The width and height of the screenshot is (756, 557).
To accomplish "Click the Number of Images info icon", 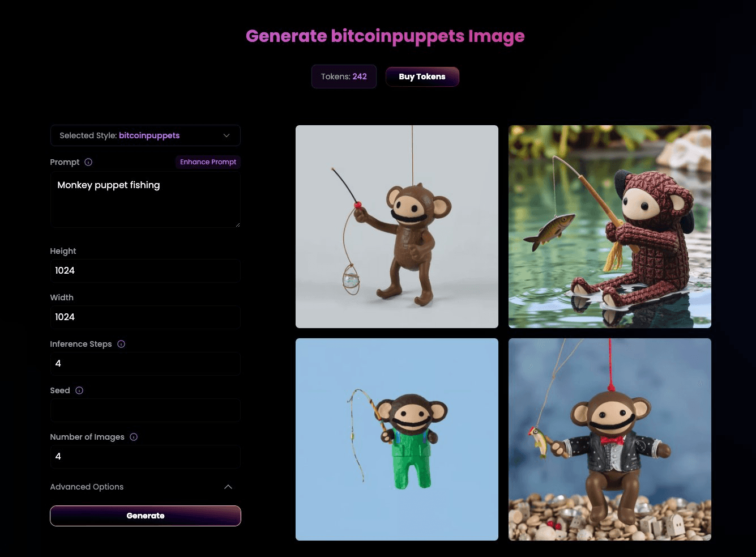I will pyautogui.click(x=134, y=437).
